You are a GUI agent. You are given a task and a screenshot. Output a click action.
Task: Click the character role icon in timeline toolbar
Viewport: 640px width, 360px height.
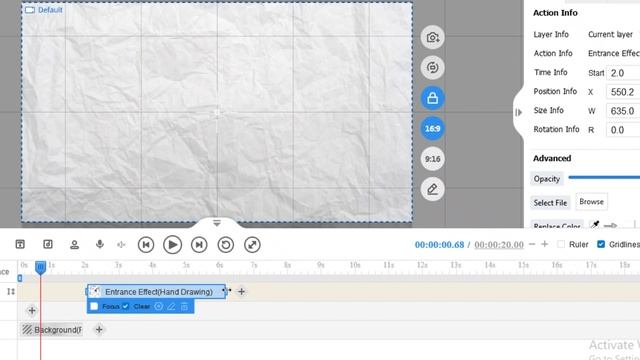coord(74,244)
